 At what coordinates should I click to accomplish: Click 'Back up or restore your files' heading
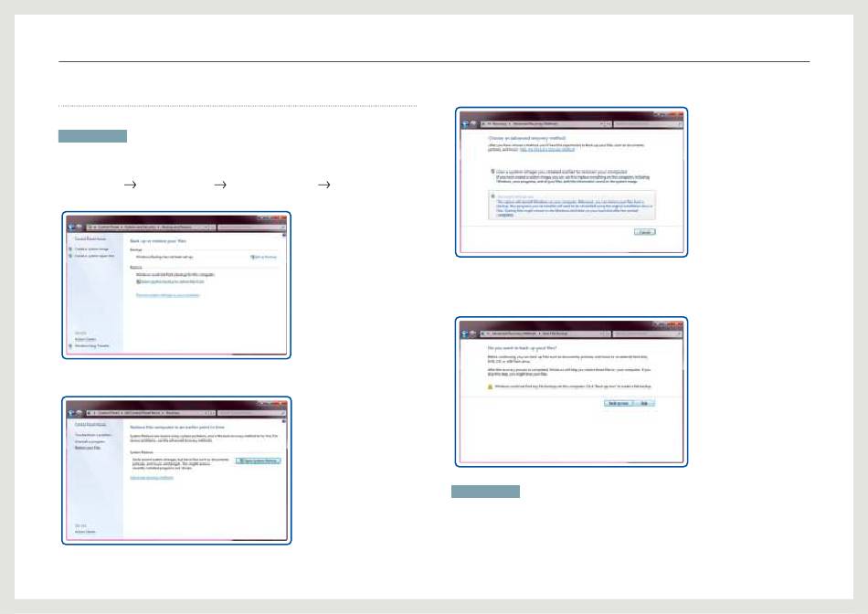point(158,241)
